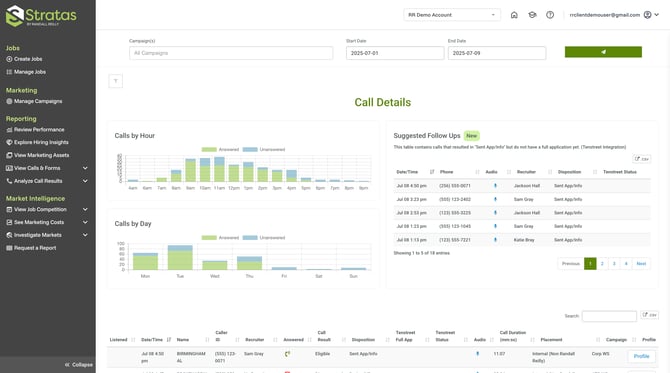Toggle Answered legend in Calls by Hour

pyautogui.click(x=220, y=150)
